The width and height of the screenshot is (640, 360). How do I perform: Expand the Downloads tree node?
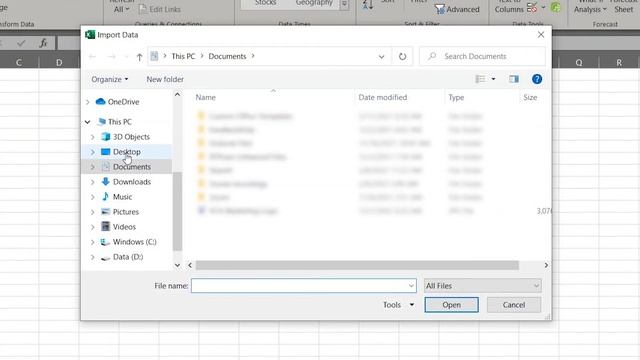point(93,182)
